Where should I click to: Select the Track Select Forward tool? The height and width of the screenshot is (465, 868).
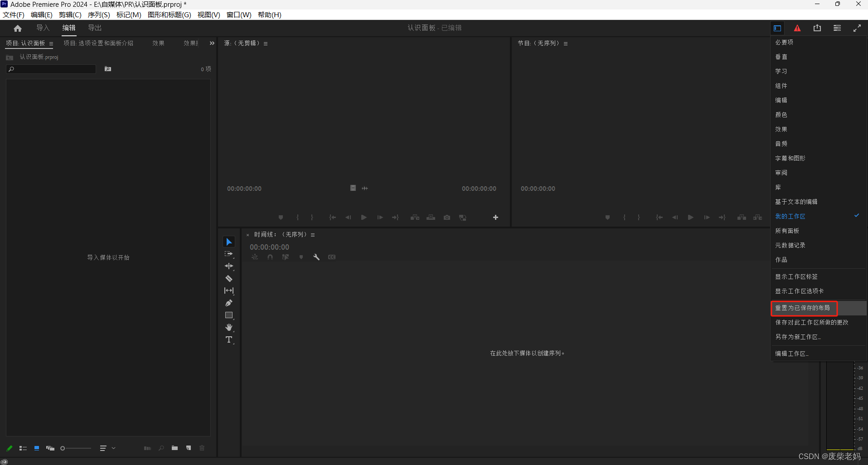(229, 254)
